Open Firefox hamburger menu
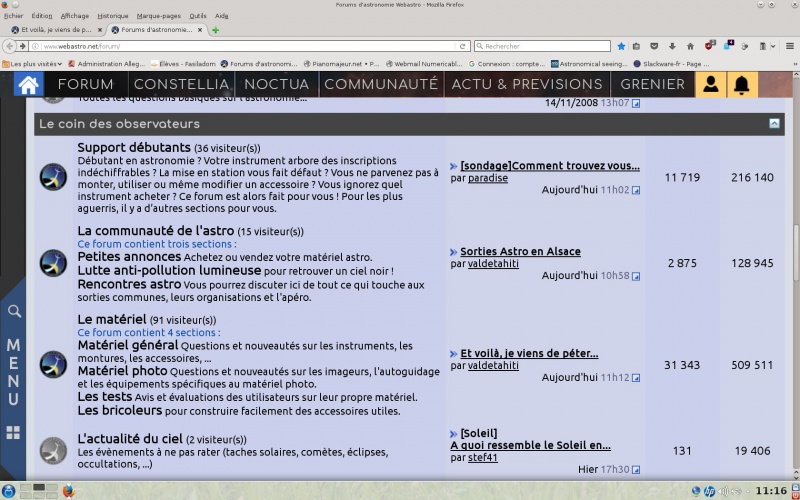This screenshot has width=800, height=500. click(790, 46)
